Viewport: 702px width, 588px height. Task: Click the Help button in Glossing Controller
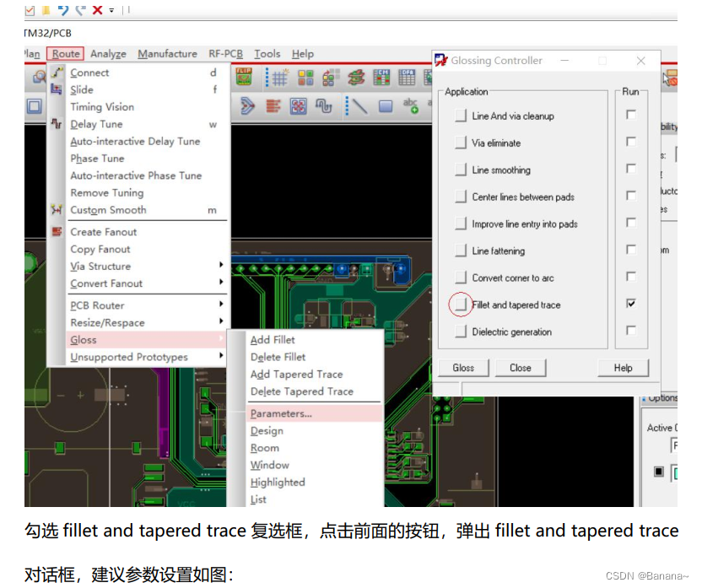pyautogui.click(x=623, y=367)
